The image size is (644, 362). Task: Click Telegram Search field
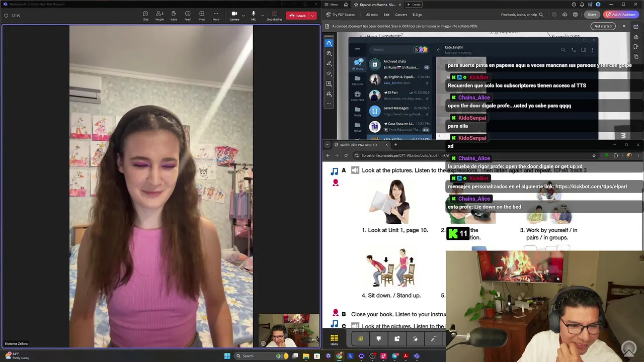coord(398,49)
